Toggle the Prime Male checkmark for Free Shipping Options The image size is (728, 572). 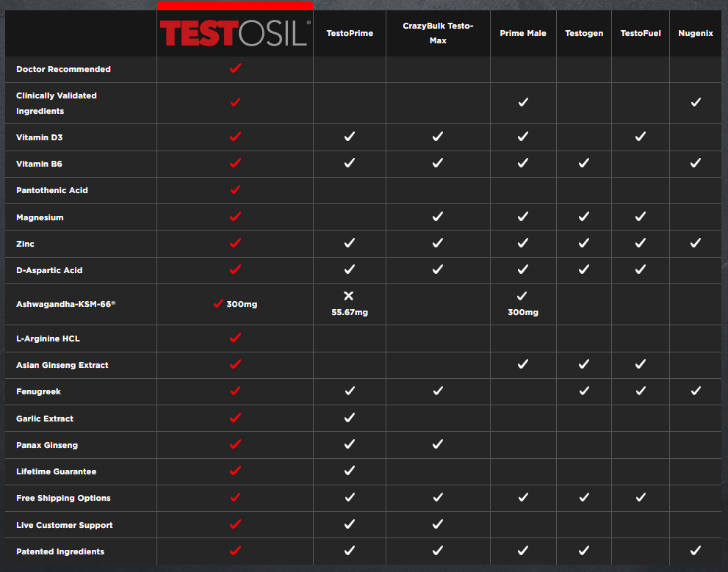pyautogui.click(x=522, y=497)
